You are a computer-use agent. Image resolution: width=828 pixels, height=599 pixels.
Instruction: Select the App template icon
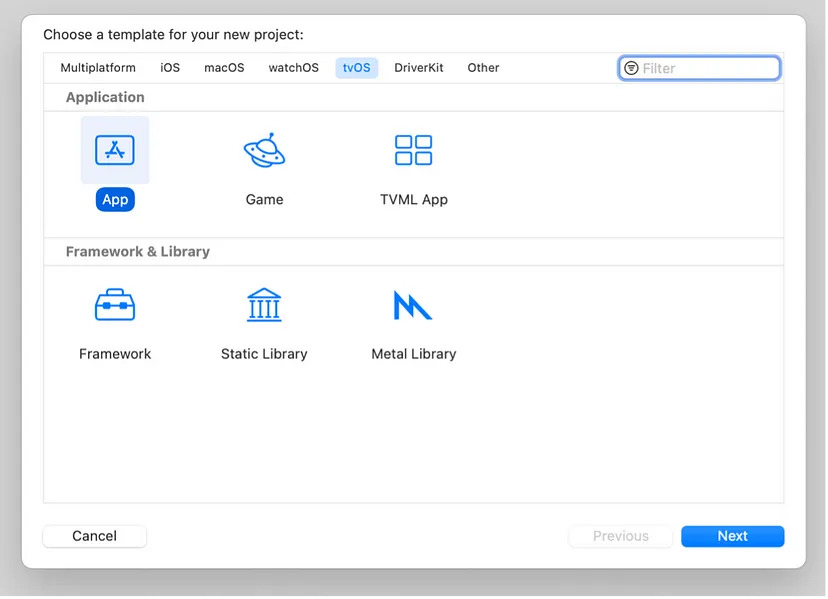115,151
